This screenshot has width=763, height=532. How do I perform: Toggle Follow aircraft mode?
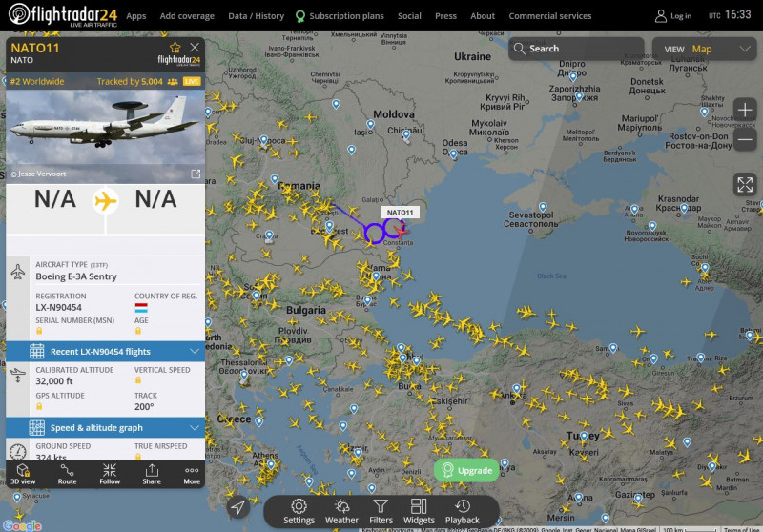pos(110,474)
